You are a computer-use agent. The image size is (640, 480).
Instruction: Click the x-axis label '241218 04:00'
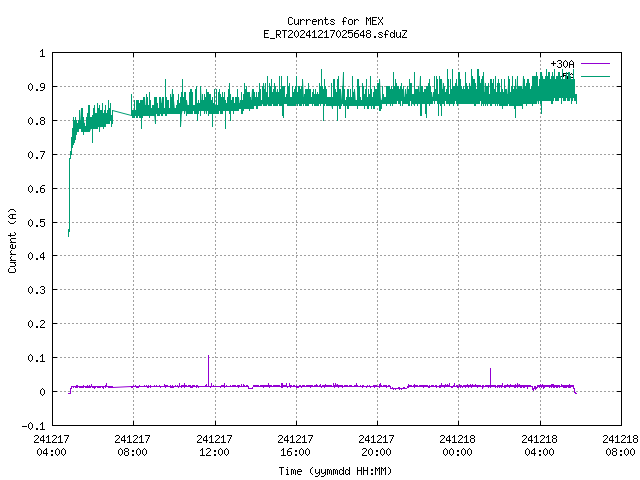(539, 445)
